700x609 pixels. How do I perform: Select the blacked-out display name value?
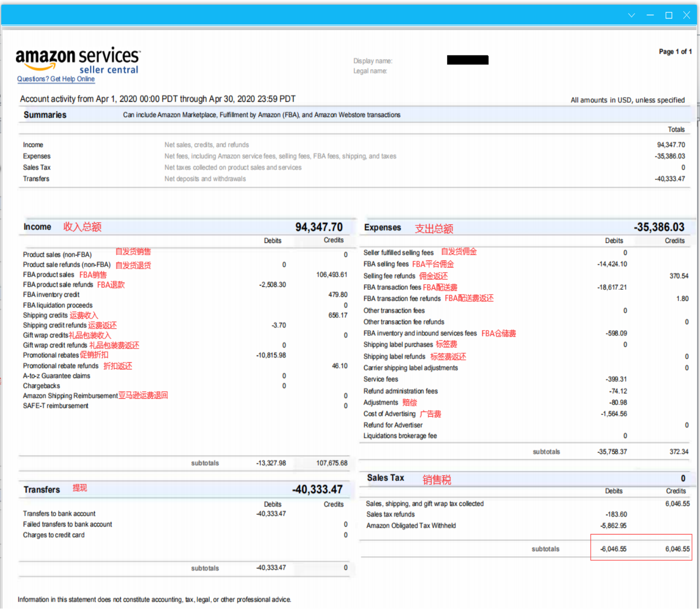coord(467,60)
